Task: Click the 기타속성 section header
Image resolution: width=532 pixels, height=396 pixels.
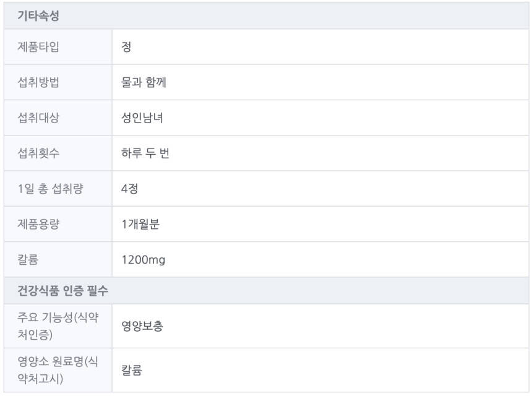Action: click(38, 16)
